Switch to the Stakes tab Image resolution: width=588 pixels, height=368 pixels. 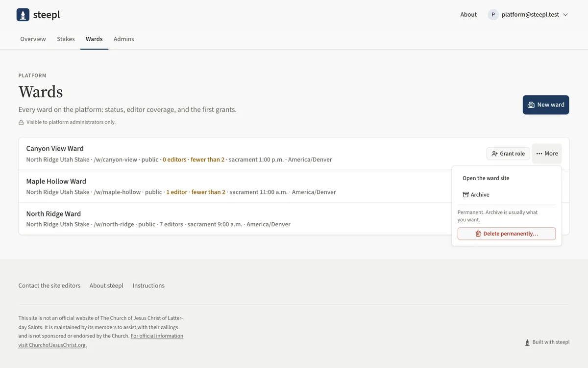[66, 39]
